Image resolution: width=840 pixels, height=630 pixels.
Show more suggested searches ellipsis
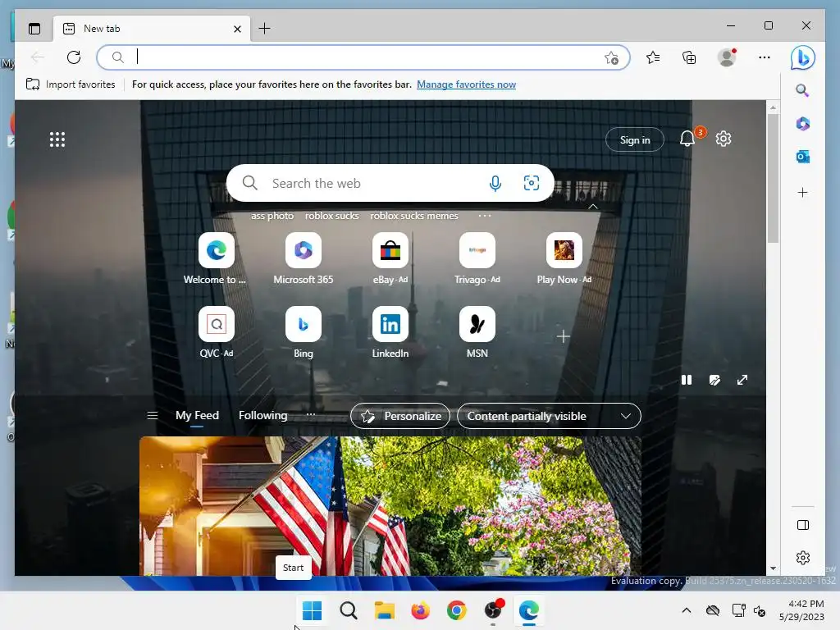click(x=485, y=216)
